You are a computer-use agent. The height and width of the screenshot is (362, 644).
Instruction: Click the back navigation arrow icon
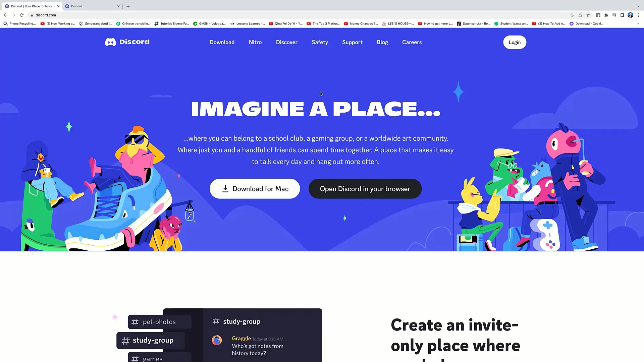(x=5, y=15)
